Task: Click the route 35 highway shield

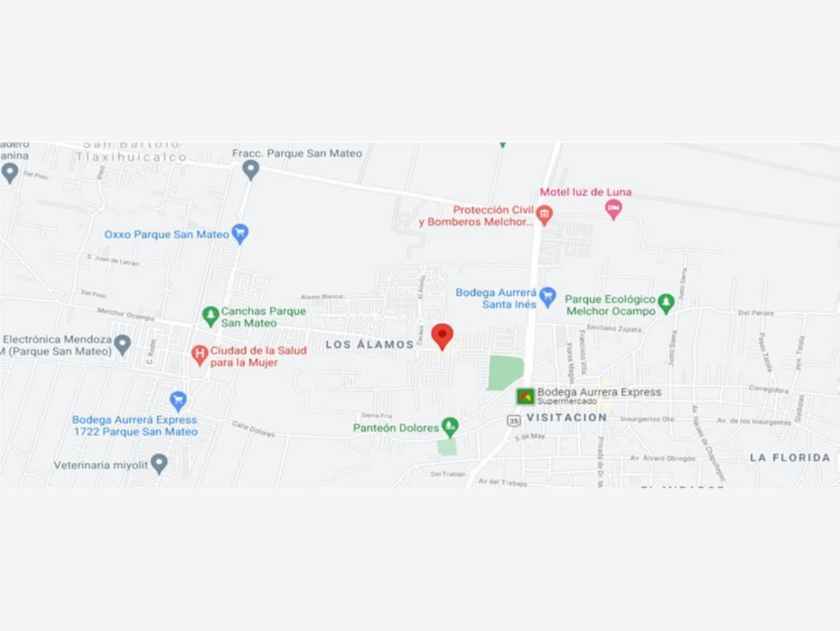Action: pyautogui.click(x=514, y=420)
